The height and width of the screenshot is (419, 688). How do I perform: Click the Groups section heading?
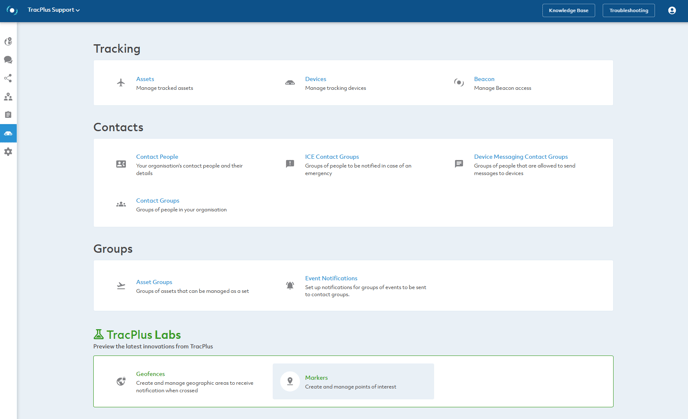(x=113, y=249)
